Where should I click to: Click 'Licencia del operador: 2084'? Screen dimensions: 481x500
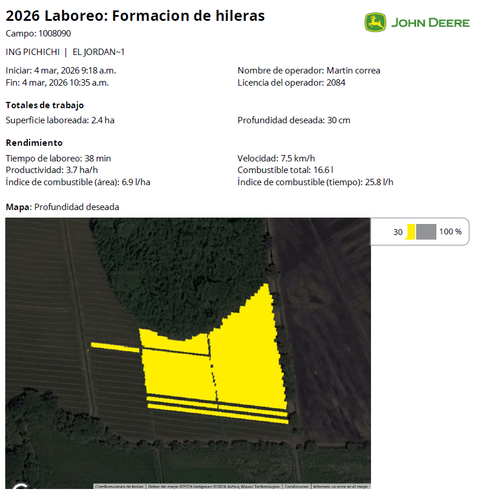coord(291,83)
